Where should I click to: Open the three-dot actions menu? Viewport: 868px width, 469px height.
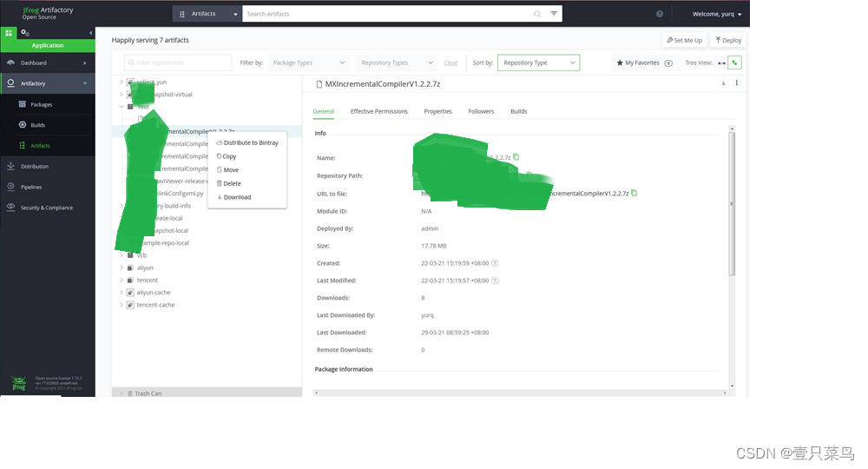click(736, 83)
